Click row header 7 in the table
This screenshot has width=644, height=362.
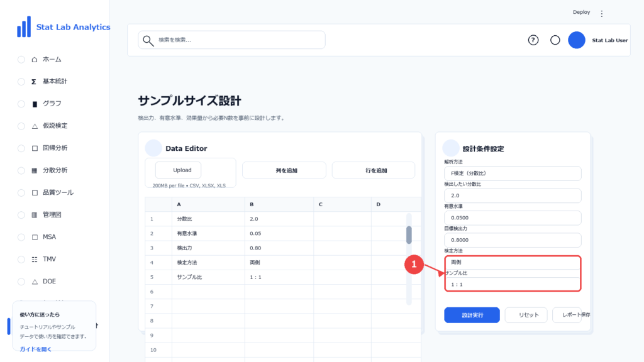(x=158, y=306)
